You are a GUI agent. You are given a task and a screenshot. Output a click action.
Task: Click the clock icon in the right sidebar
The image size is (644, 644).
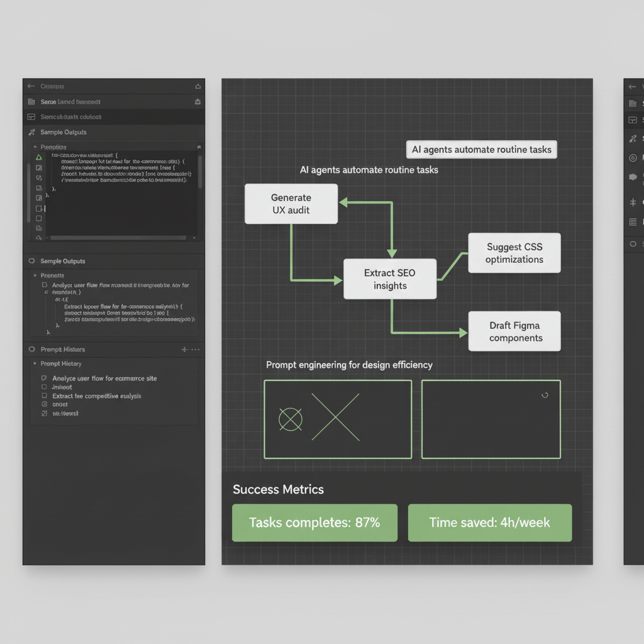pos(633,158)
